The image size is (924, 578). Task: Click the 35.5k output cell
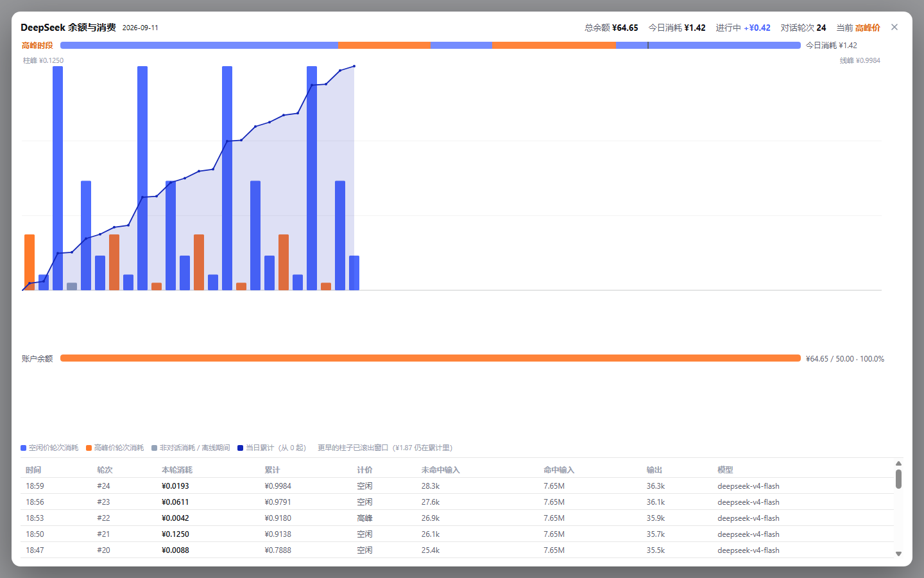(656, 550)
